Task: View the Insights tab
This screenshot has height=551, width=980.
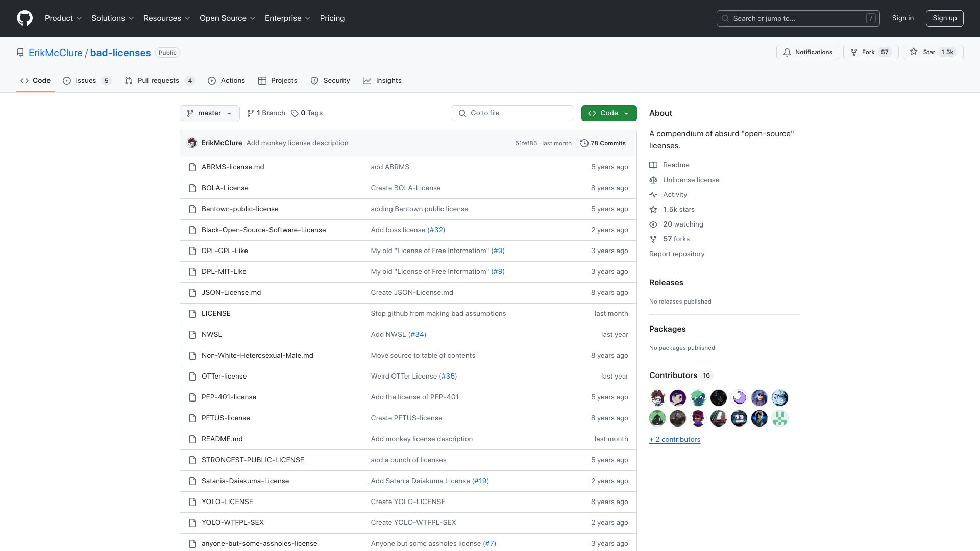Action: point(382,81)
